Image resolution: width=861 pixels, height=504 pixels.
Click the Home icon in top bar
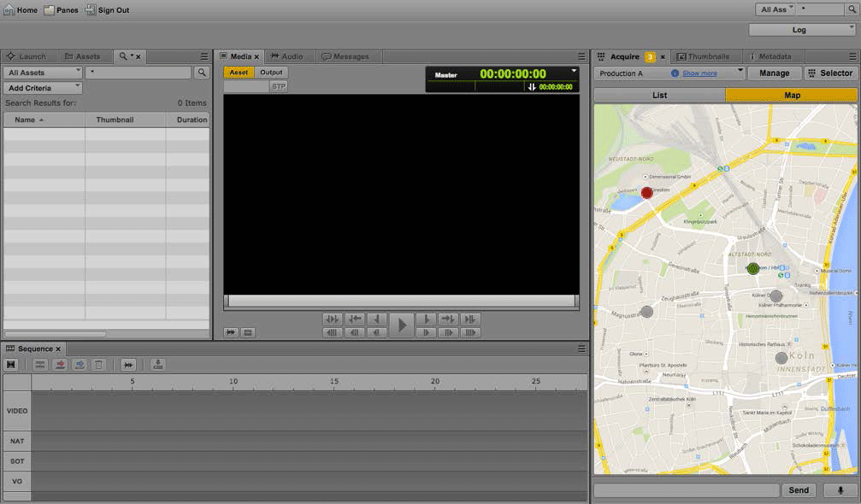(x=9, y=10)
